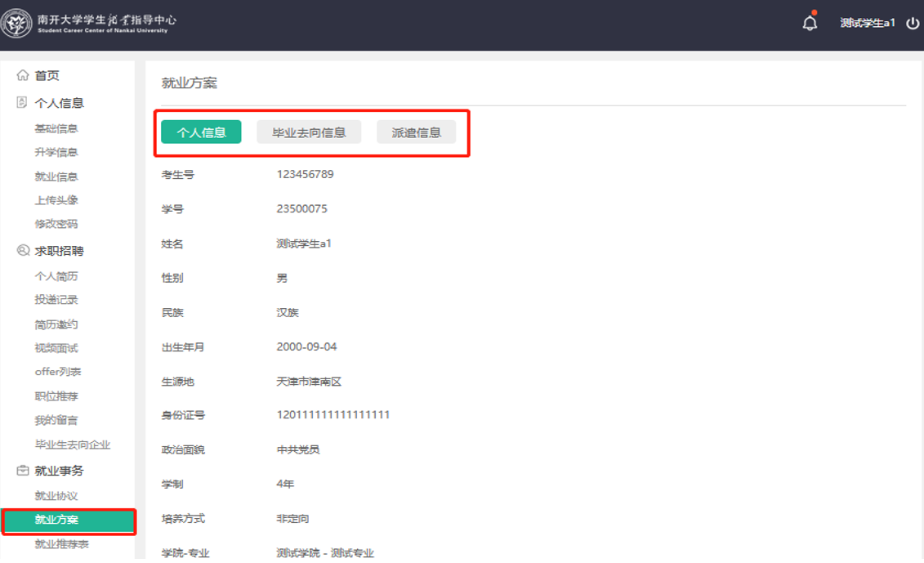Switch to the 毕业去向信息 tab

[x=309, y=132]
